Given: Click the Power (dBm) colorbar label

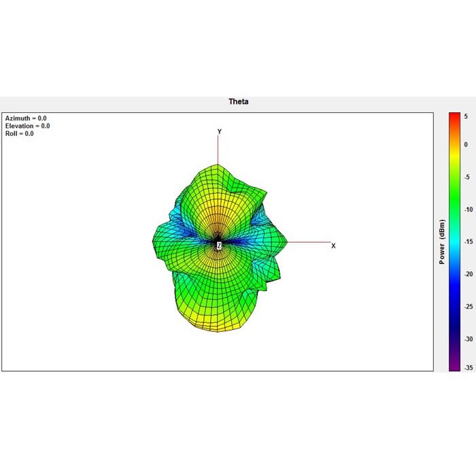Looking at the screenshot, I should (x=442, y=241).
